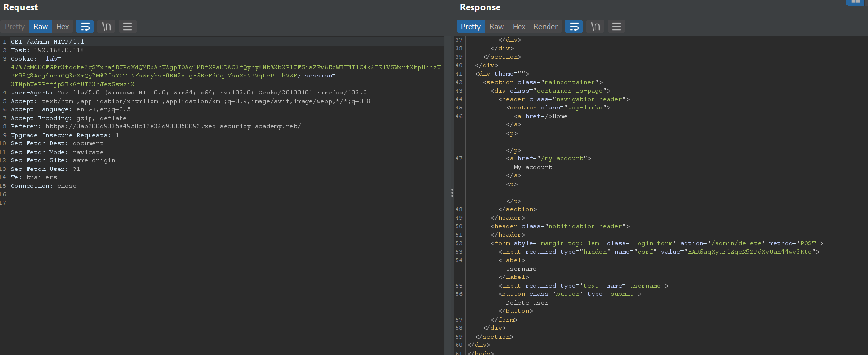Click the 'Upgrade-Insecure-Requests: 1' line
This screenshot has width=868, height=355.
coord(65,135)
